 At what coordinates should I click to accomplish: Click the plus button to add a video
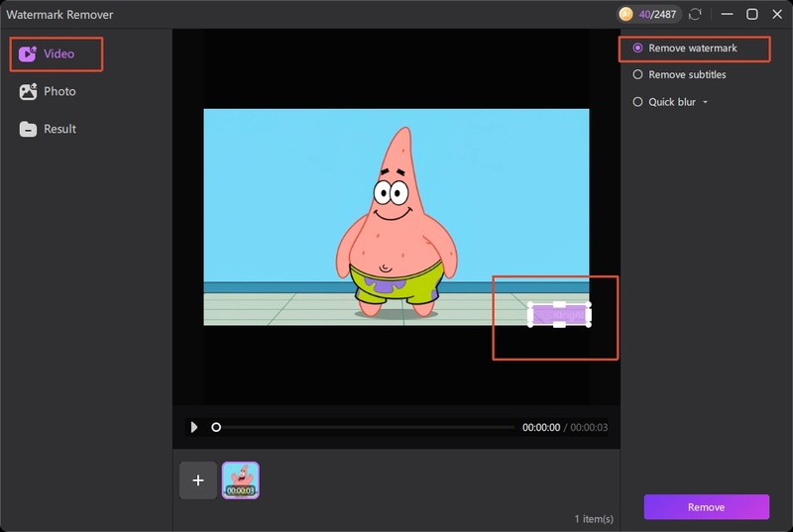tap(198, 479)
